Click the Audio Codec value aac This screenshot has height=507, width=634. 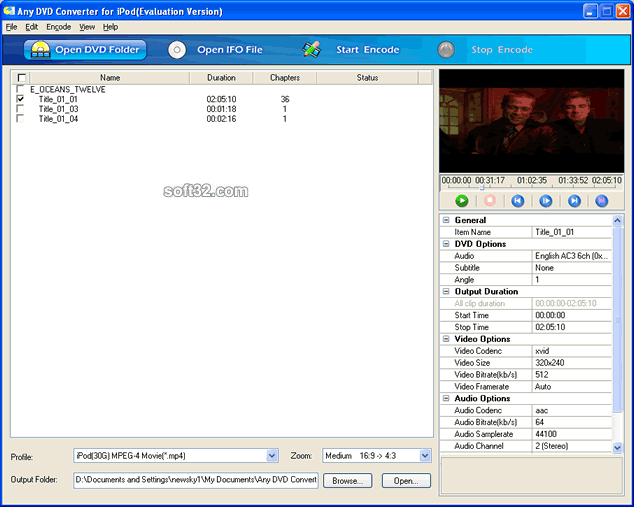(572, 410)
